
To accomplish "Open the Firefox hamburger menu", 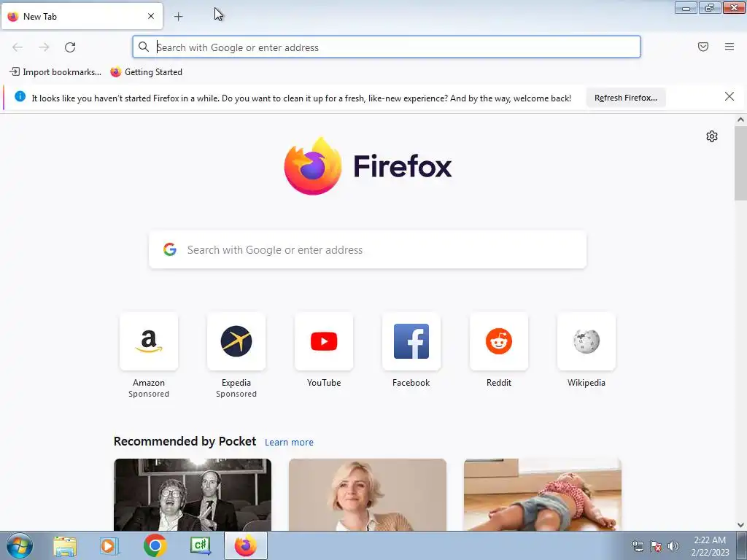I will (x=729, y=47).
